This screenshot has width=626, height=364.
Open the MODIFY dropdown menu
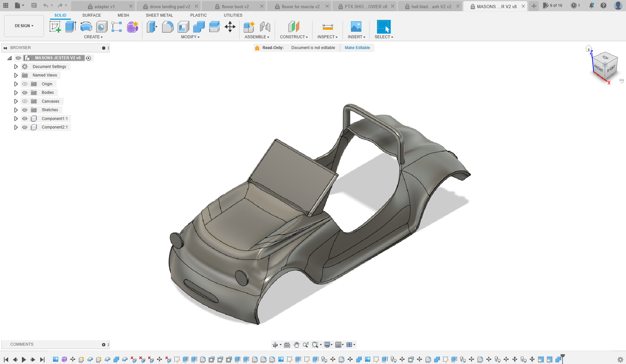[x=190, y=37]
